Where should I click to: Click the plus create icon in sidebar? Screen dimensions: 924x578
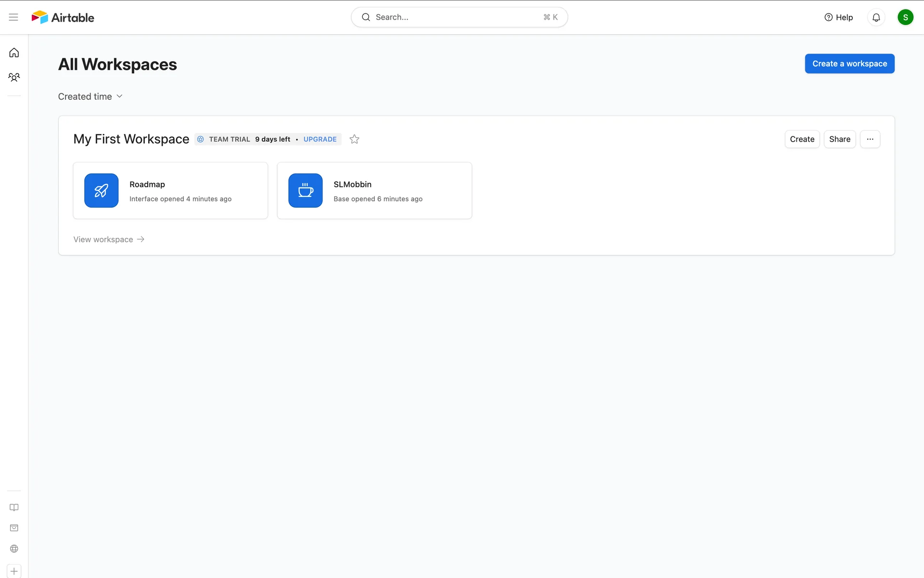tap(14, 571)
